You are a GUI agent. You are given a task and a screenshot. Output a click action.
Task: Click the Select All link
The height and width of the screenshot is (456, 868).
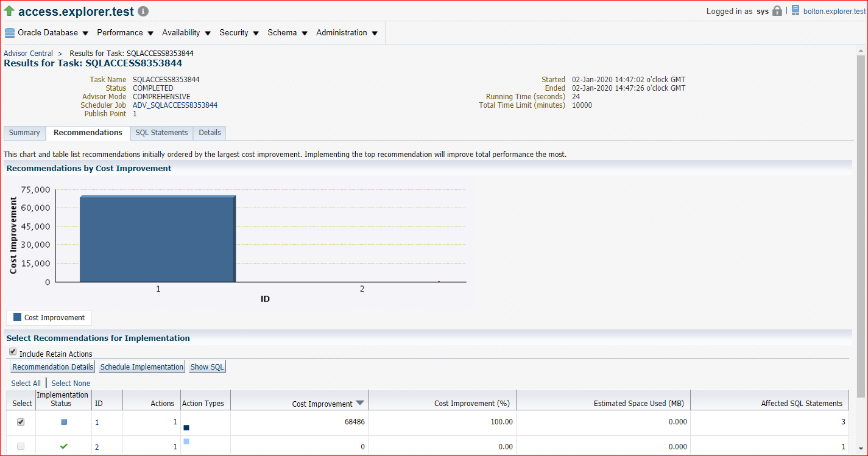(26, 384)
